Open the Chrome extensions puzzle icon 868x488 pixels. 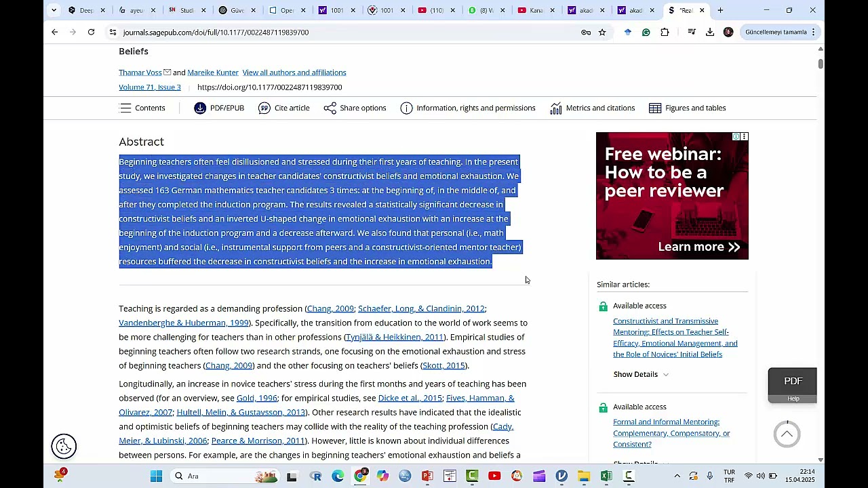click(x=665, y=32)
